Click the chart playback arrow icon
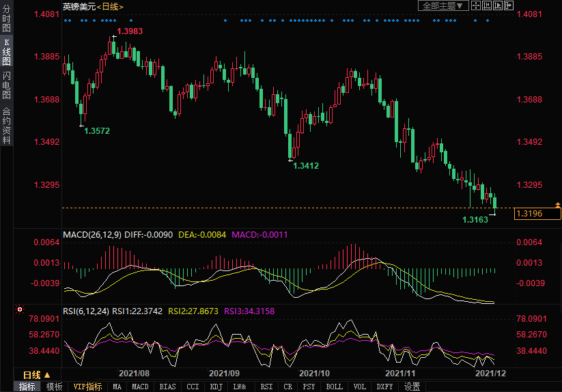 tap(498, 5)
